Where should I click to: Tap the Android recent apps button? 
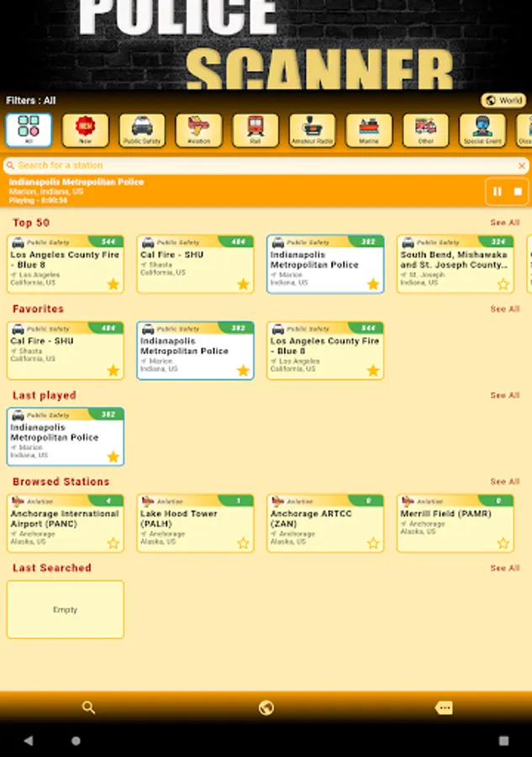[503, 740]
